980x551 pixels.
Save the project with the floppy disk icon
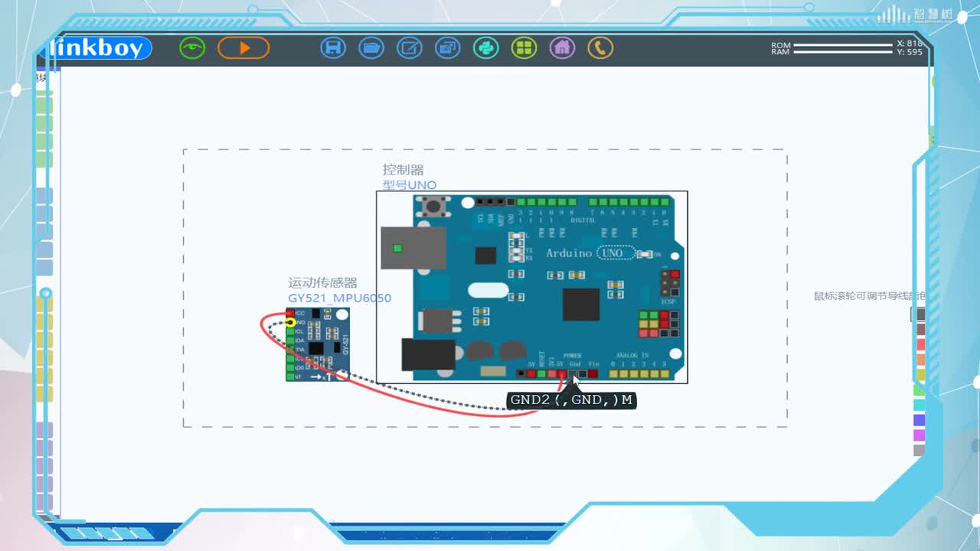(333, 48)
